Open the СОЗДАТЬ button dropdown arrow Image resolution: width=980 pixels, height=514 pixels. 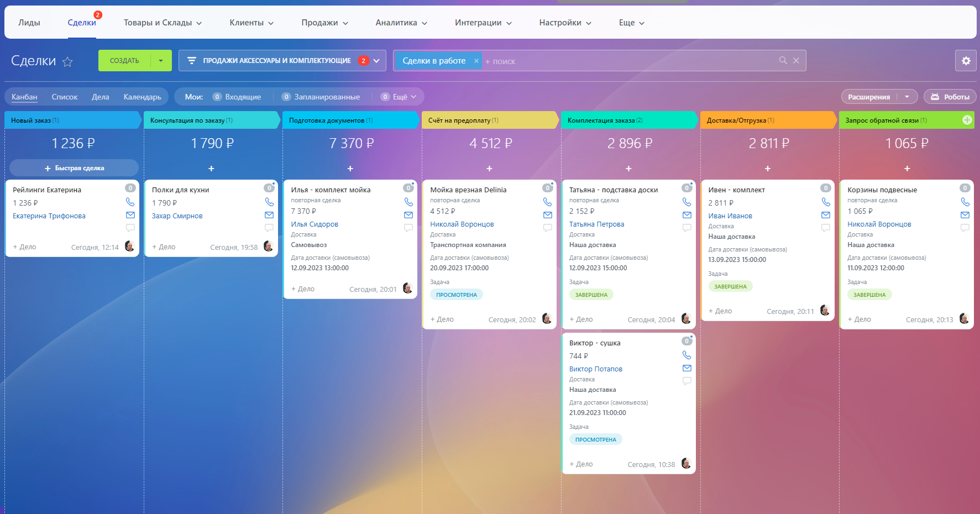click(x=161, y=61)
